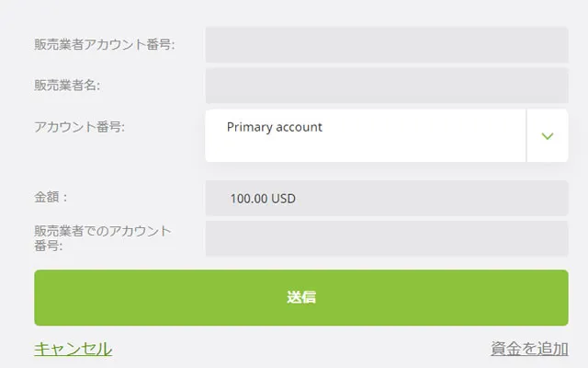Click the 販売業者名: label
588x368 pixels.
[67, 86]
